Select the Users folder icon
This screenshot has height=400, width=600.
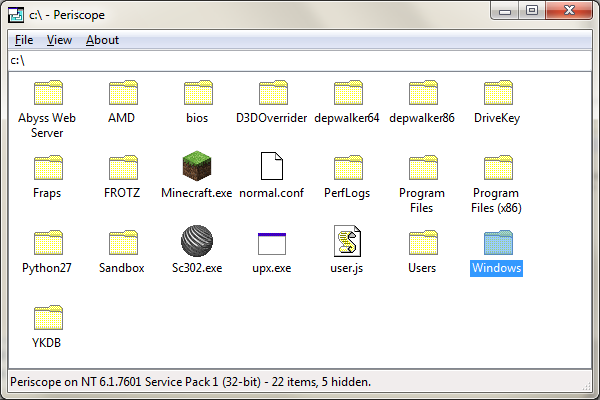coord(423,242)
